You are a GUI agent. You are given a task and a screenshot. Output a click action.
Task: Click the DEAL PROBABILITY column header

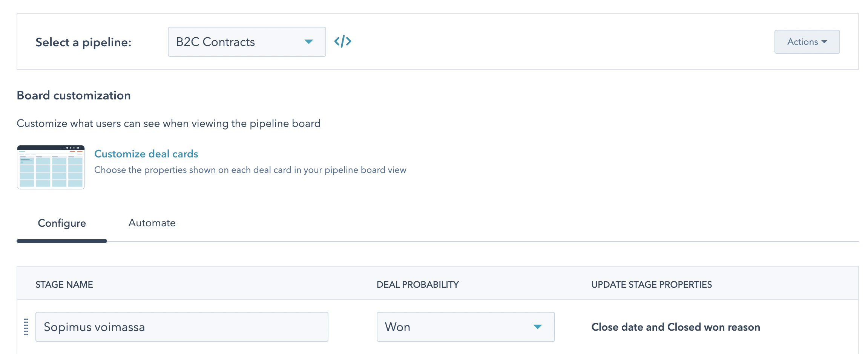pos(418,285)
